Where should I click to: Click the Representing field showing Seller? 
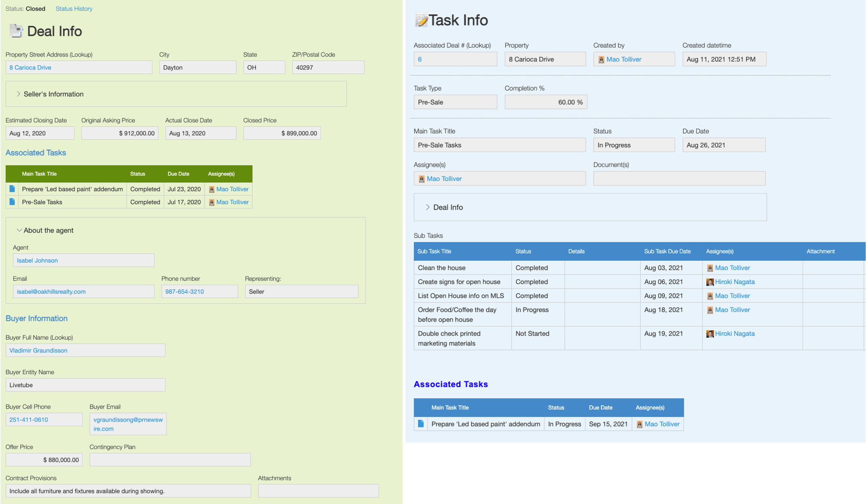tap(302, 291)
